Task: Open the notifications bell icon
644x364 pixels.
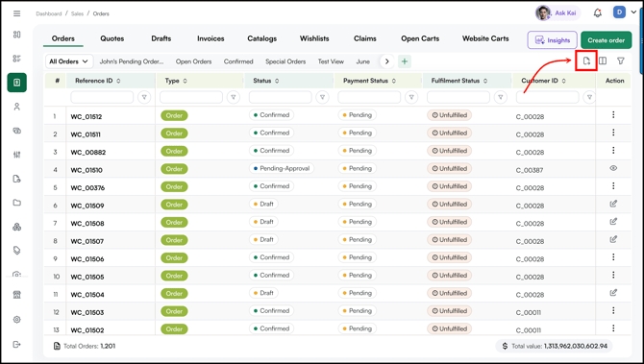Action: 598,13
